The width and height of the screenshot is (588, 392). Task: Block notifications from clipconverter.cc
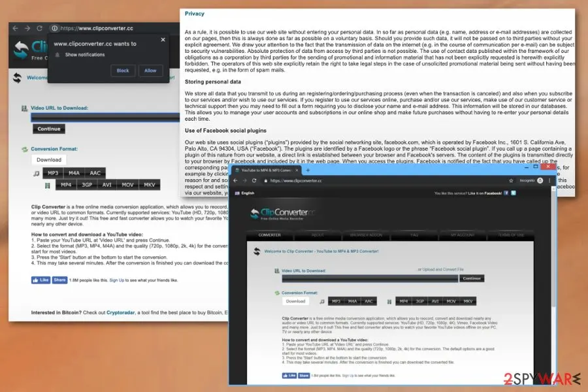(x=123, y=71)
